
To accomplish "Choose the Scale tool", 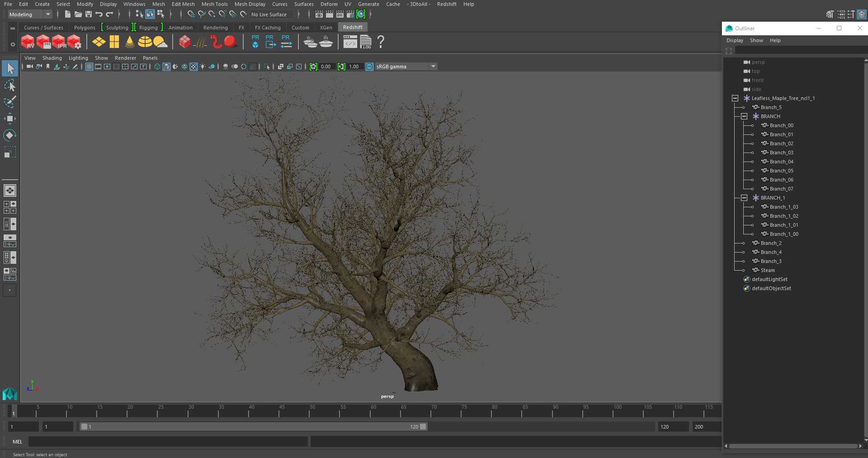I will tap(10, 152).
